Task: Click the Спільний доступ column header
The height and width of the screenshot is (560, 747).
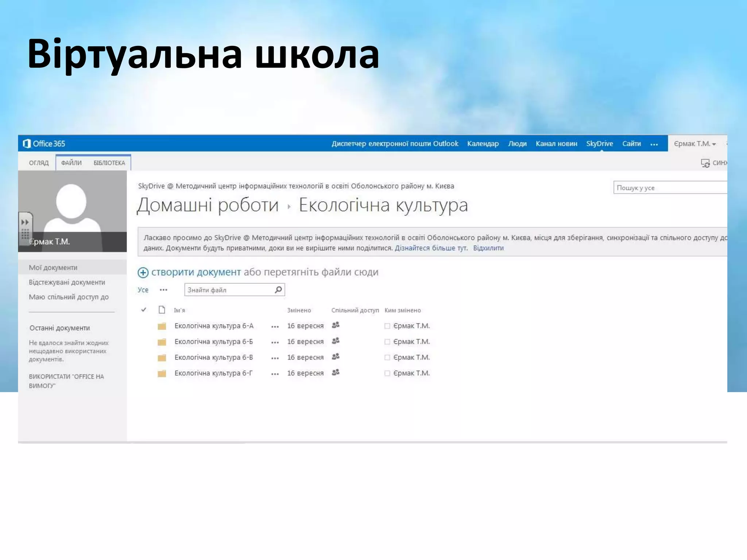Action: (355, 310)
